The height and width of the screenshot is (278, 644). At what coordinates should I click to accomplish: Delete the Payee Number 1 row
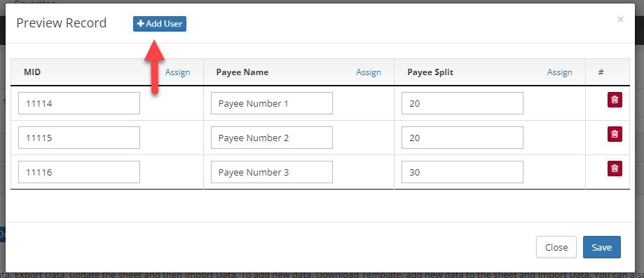point(615,100)
